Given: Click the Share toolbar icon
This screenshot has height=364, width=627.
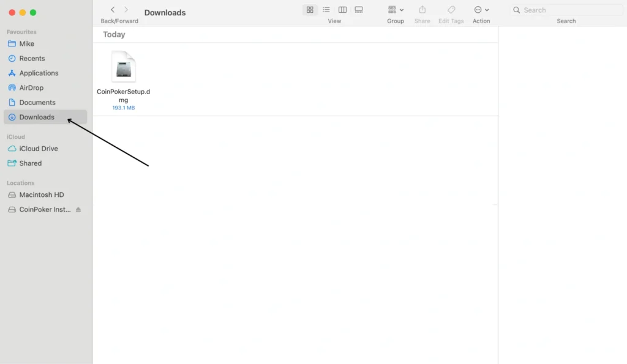Looking at the screenshot, I should pyautogui.click(x=422, y=10).
